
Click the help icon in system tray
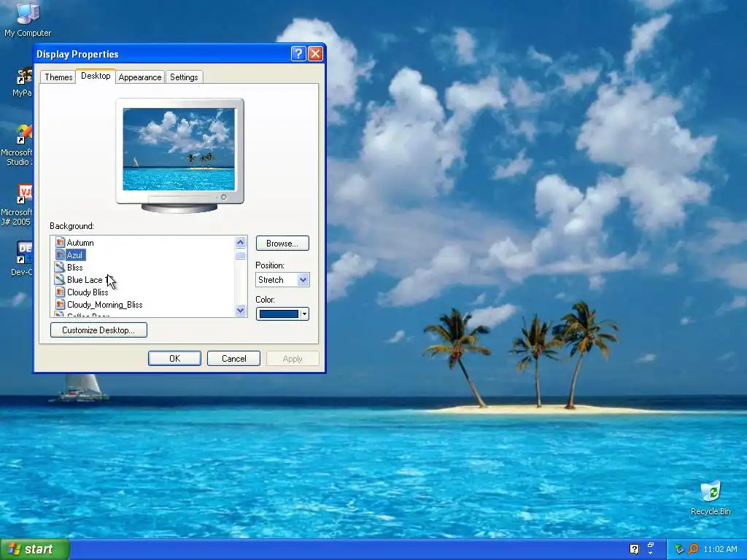click(634, 549)
